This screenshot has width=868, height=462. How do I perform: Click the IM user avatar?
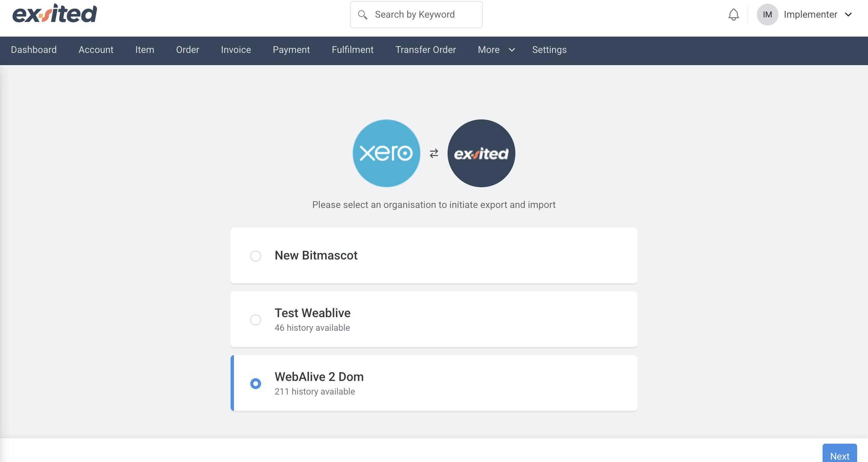[767, 15]
